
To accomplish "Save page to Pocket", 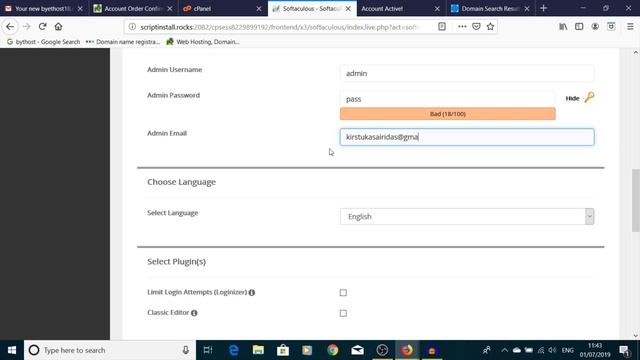I will (x=476, y=27).
